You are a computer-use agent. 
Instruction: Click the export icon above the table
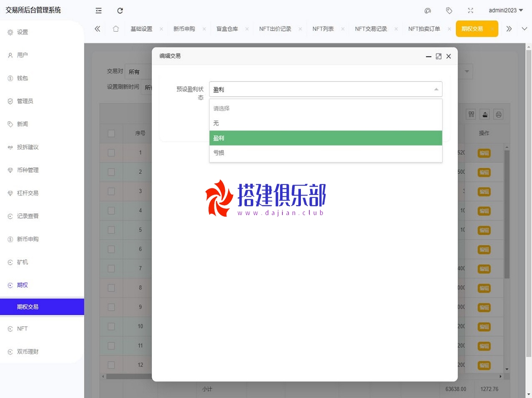(x=485, y=114)
